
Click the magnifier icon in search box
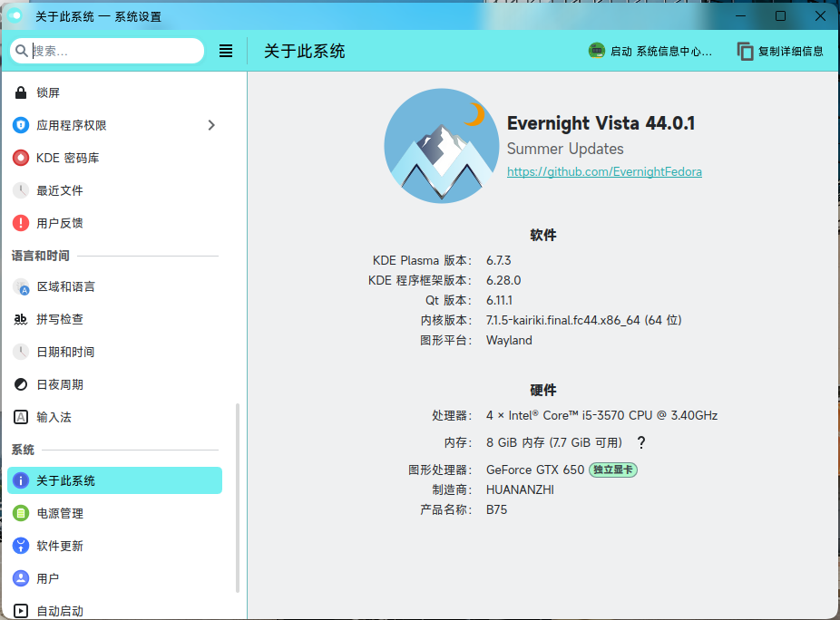pos(22,51)
